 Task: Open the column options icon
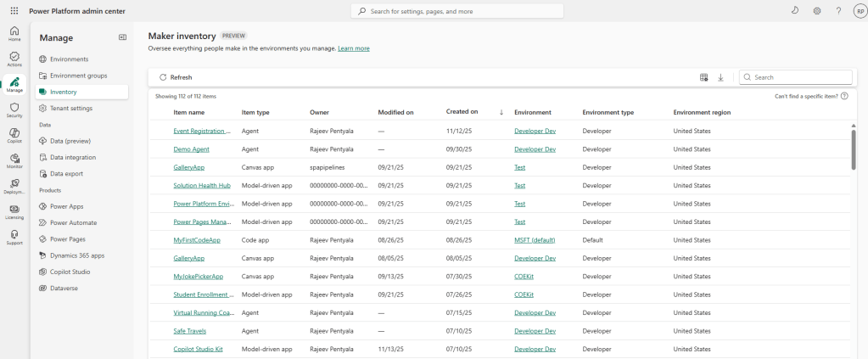pyautogui.click(x=703, y=77)
